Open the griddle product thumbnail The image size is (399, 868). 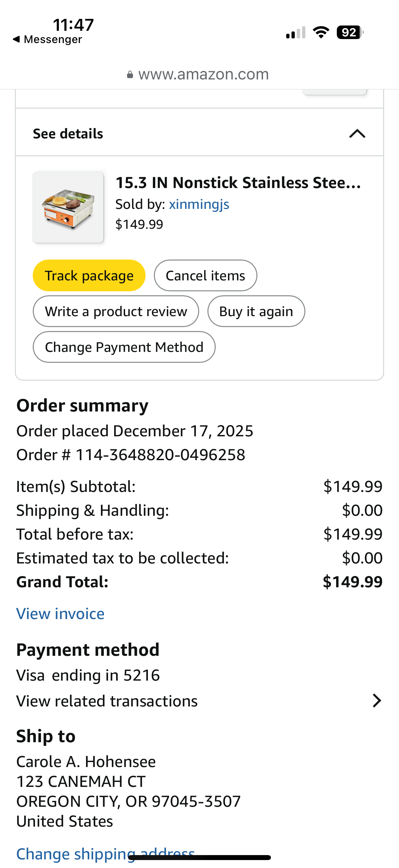pos(68,207)
